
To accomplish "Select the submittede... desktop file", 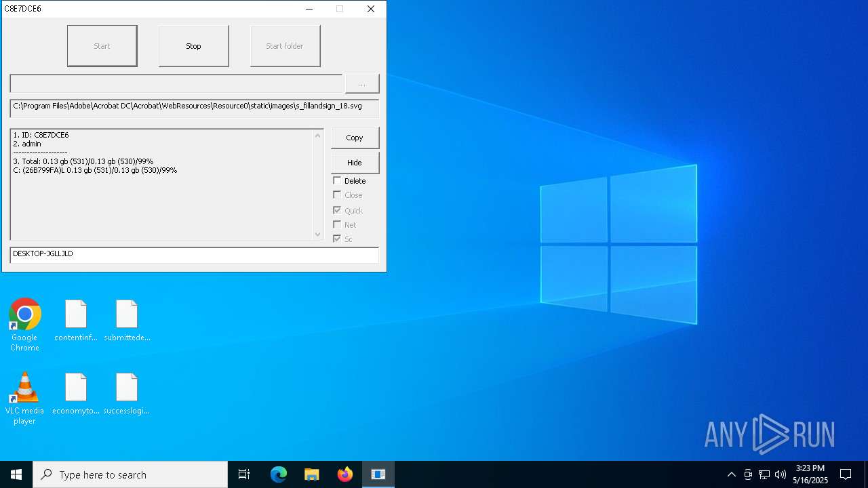I will click(127, 321).
